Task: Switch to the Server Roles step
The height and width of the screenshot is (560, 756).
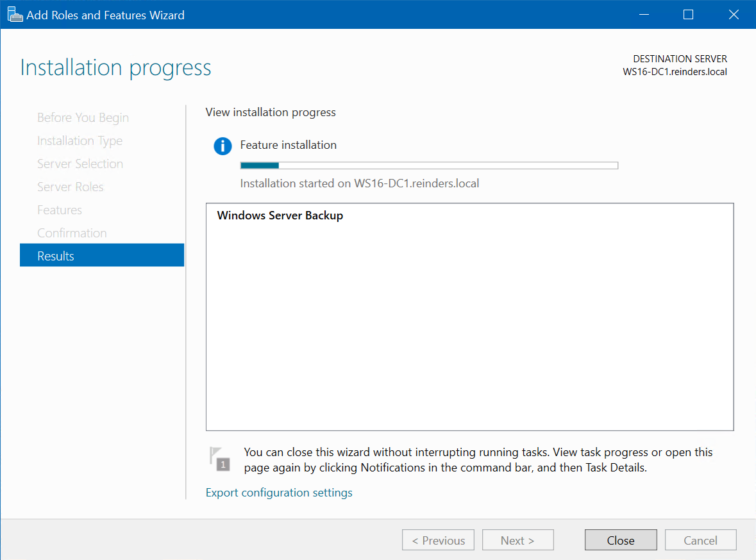Action: tap(71, 187)
